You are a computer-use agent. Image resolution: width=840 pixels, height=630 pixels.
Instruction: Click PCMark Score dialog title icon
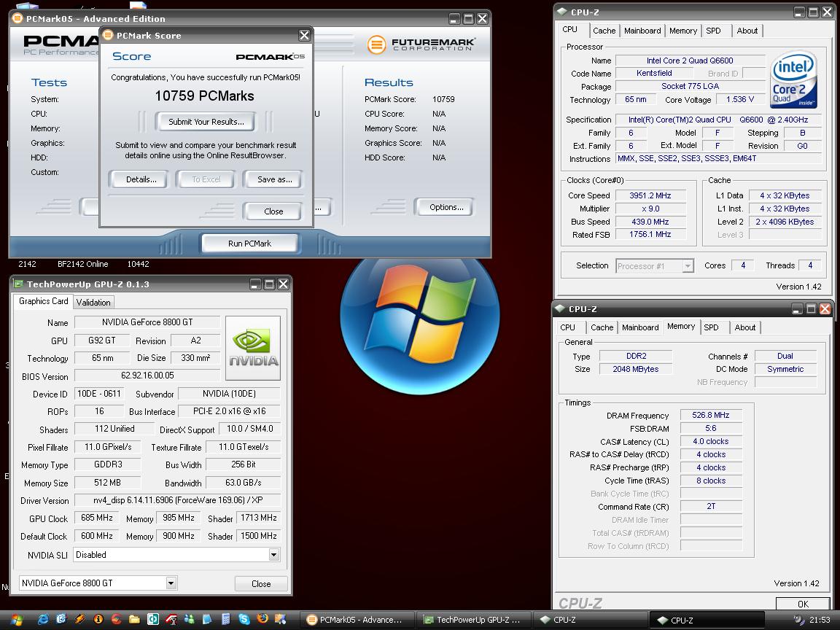(x=108, y=35)
